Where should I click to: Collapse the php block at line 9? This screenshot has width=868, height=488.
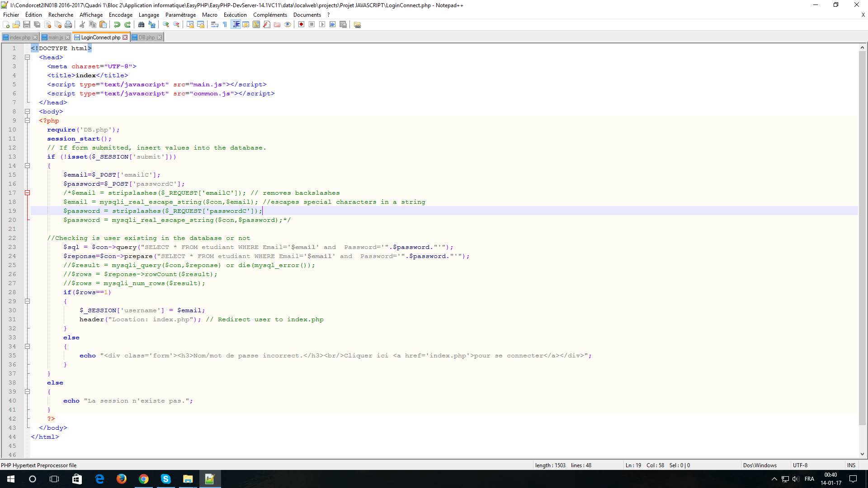[x=27, y=121]
